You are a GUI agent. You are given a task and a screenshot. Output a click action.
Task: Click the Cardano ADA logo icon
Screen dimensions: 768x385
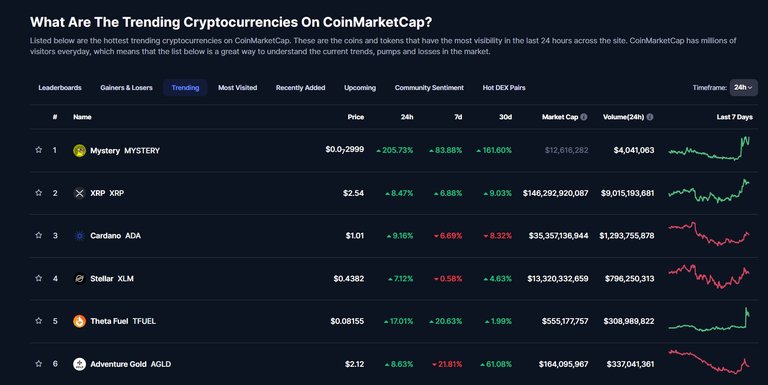point(79,236)
